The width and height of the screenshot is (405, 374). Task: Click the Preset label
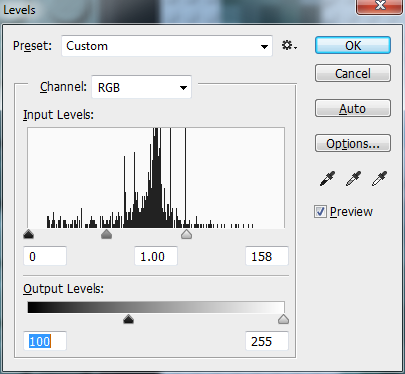point(32,46)
